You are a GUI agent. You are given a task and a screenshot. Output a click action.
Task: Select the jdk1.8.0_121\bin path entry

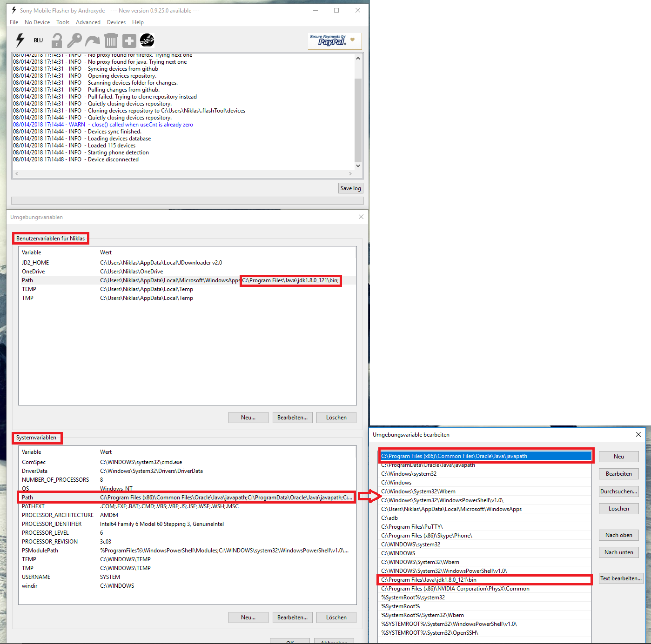click(484, 580)
